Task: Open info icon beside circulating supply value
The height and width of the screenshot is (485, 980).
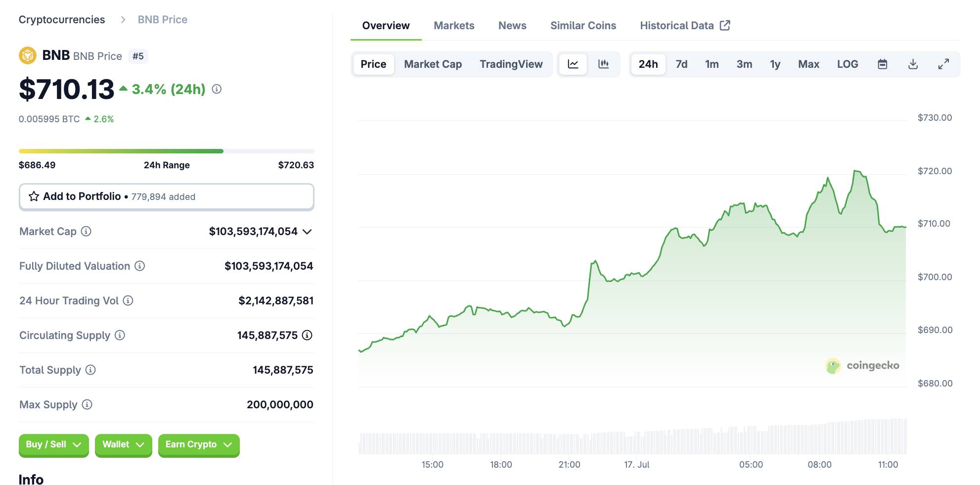Action: coord(307,335)
